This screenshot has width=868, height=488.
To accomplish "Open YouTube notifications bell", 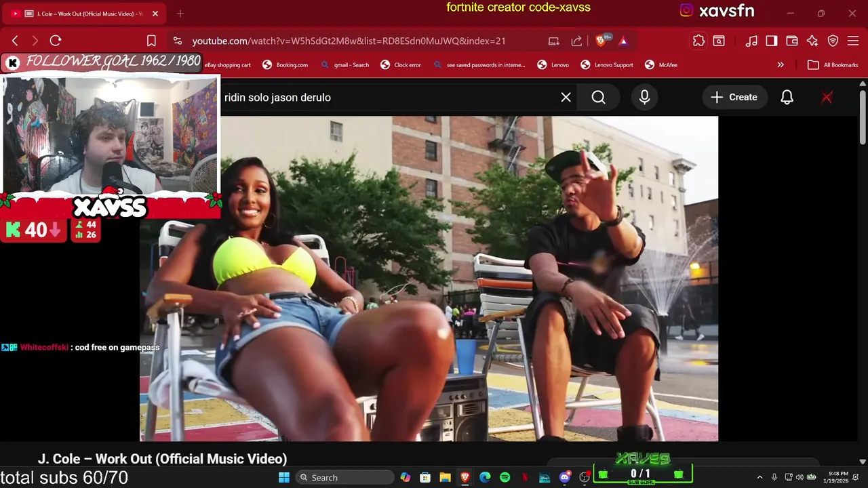I will 787,98.
